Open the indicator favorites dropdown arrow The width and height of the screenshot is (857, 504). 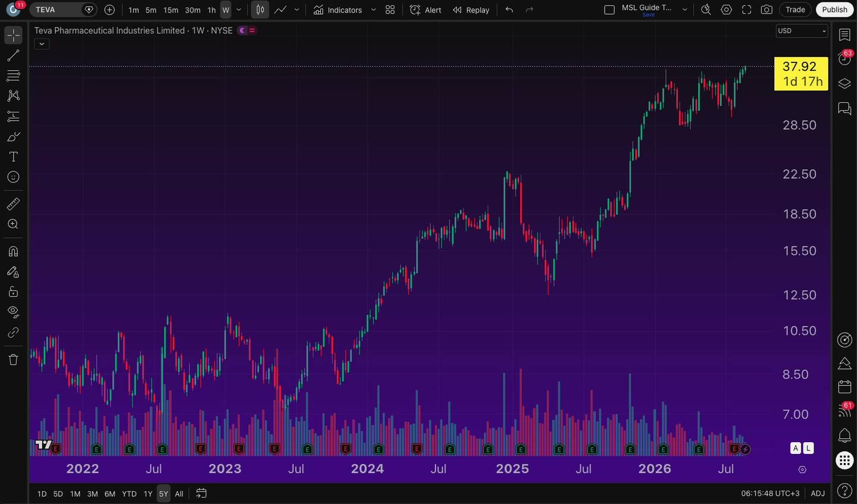click(x=373, y=10)
